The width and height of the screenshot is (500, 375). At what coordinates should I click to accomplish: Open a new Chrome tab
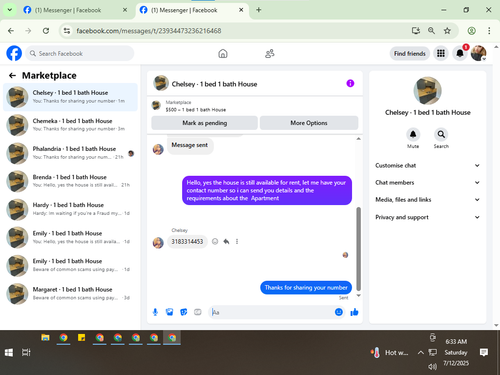click(258, 10)
